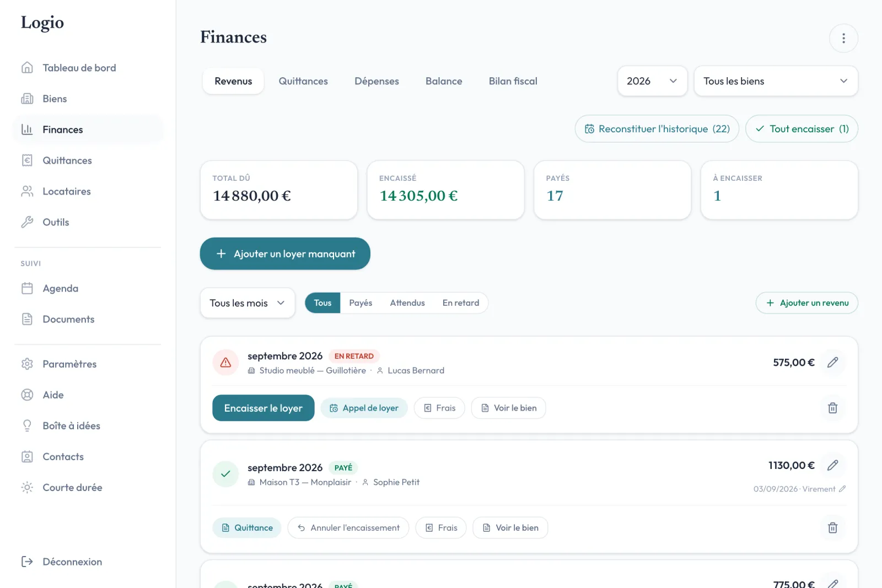The width and height of the screenshot is (882, 588).
Task: Filter list to Tous status
Action: coord(322,303)
